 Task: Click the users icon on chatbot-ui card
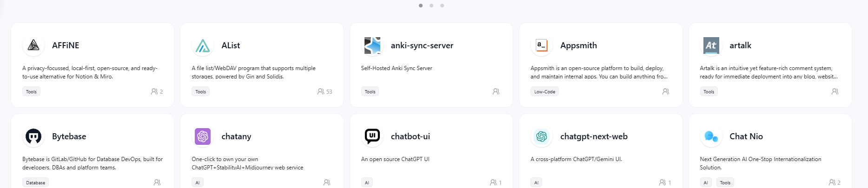(493, 182)
